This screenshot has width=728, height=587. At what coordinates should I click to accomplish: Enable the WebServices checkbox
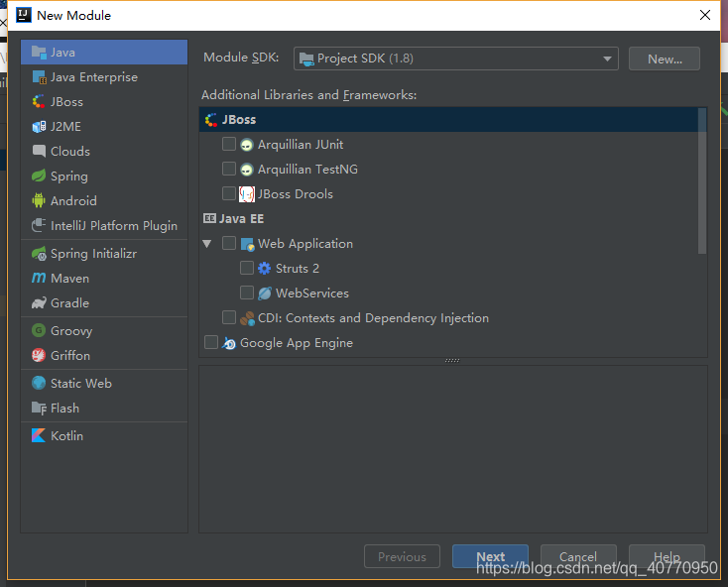coord(247,293)
